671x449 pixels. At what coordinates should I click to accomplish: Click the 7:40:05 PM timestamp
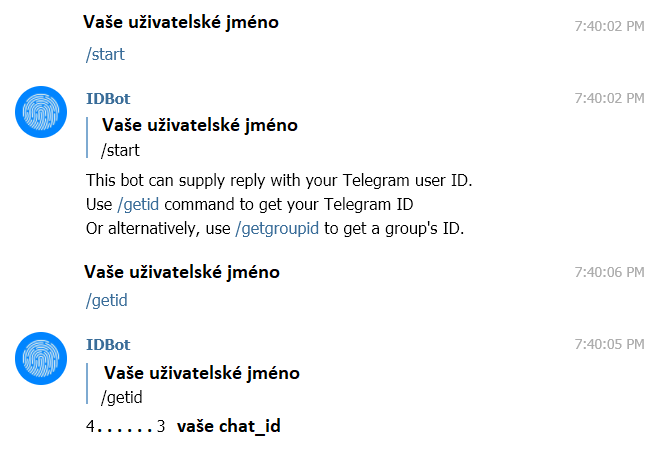coord(609,344)
